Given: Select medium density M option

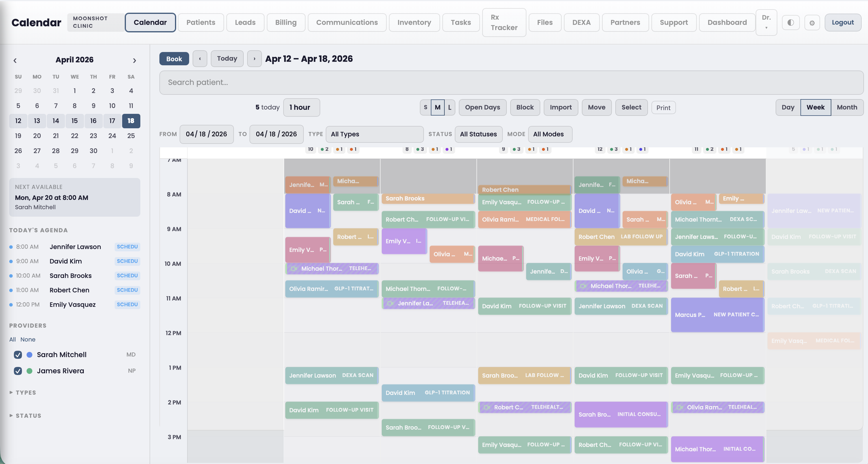Looking at the screenshot, I should (437, 107).
